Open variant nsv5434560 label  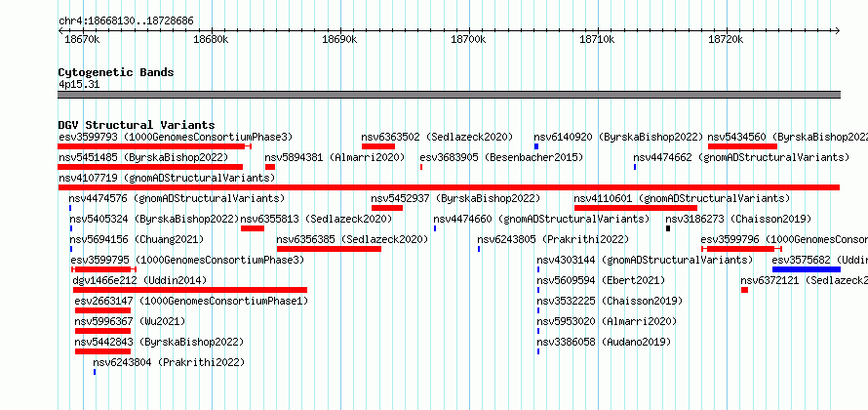pos(788,137)
